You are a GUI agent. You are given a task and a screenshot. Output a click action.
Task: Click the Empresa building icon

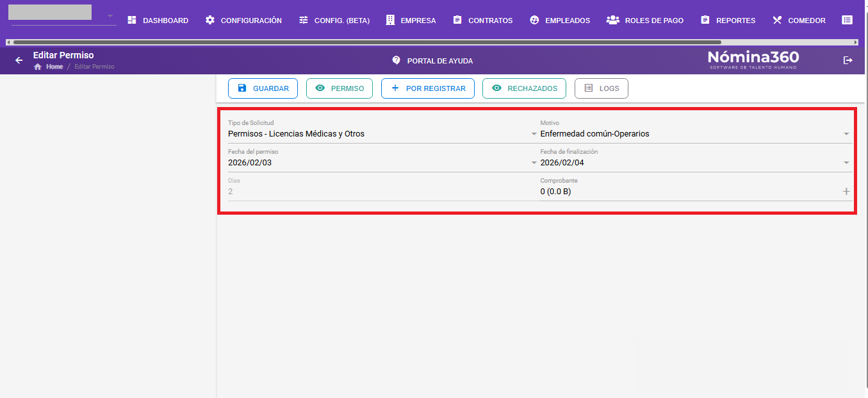(390, 20)
